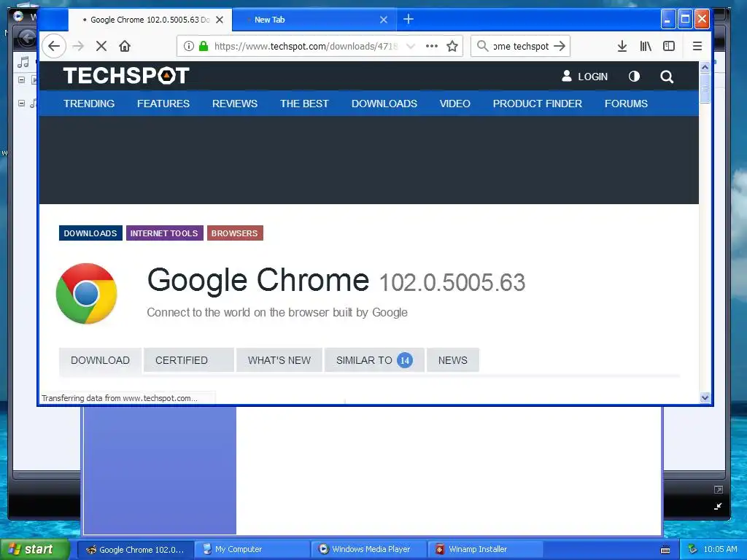The width and height of the screenshot is (747, 560).
Task: Collapse the first tree node in Media Player
Action: 21,80
